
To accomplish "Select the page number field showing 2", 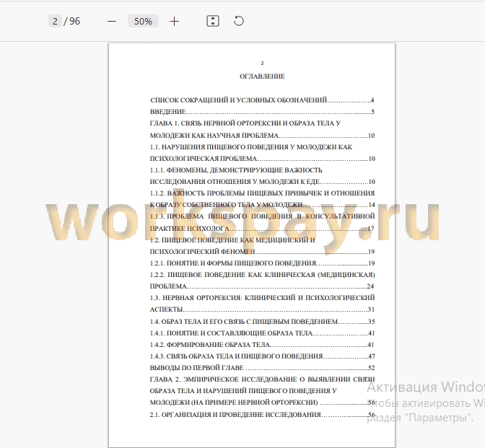I will (55, 22).
